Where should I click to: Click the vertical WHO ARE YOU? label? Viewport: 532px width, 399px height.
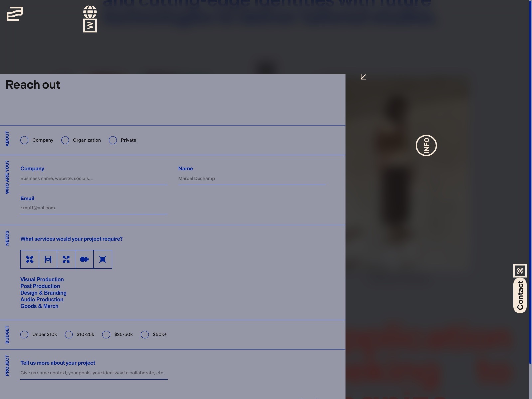[7, 177]
